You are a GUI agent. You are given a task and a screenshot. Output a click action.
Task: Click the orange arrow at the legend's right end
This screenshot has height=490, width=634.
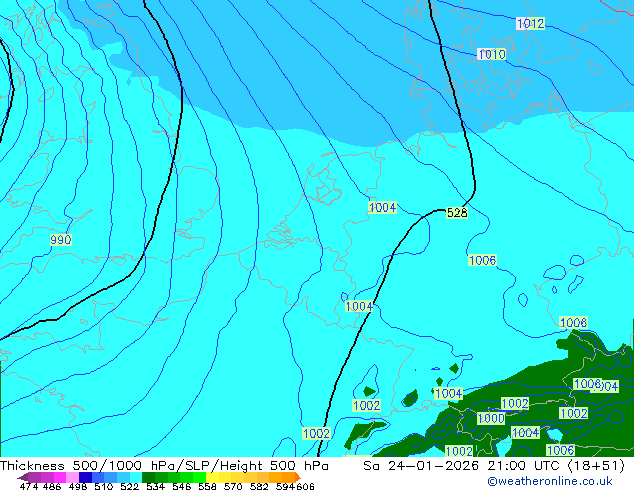(298, 477)
